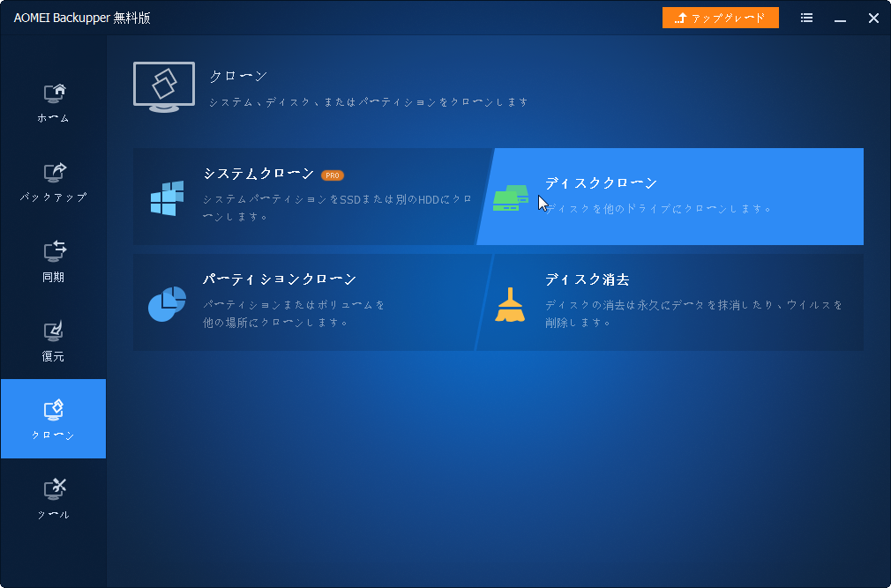Click the クローン page heading text

coord(239,76)
